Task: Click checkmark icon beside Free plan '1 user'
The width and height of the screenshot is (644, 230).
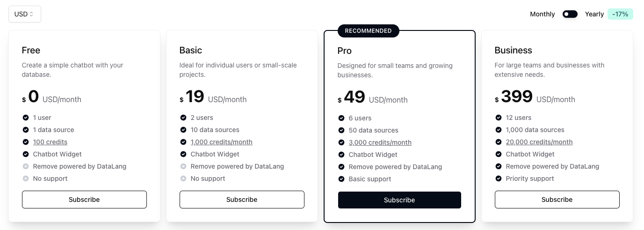Action: [26, 118]
